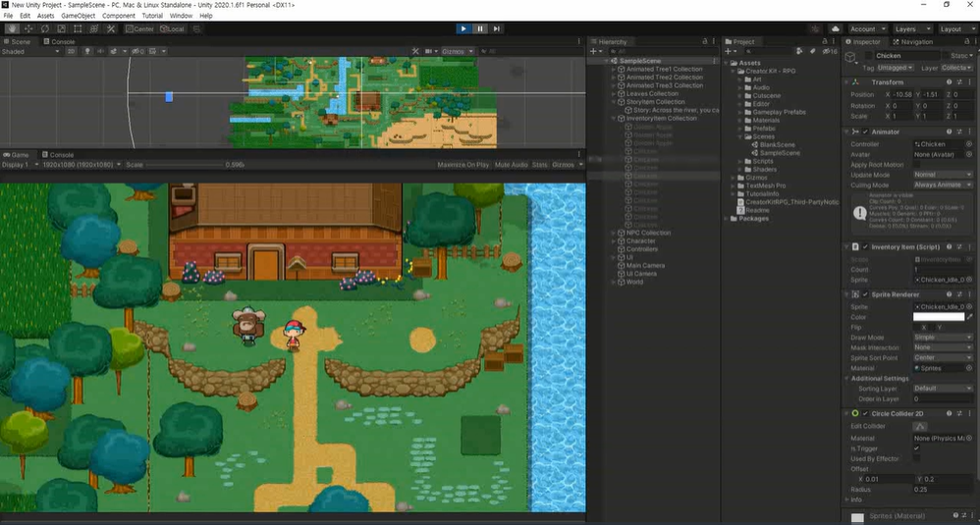Screen dimensions: 980x525
Task: Click the Radius input field
Action: pyautogui.click(x=943, y=489)
